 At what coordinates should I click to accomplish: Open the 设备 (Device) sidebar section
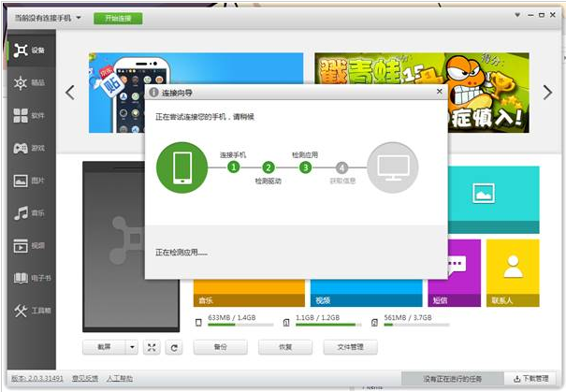point(29,51)
